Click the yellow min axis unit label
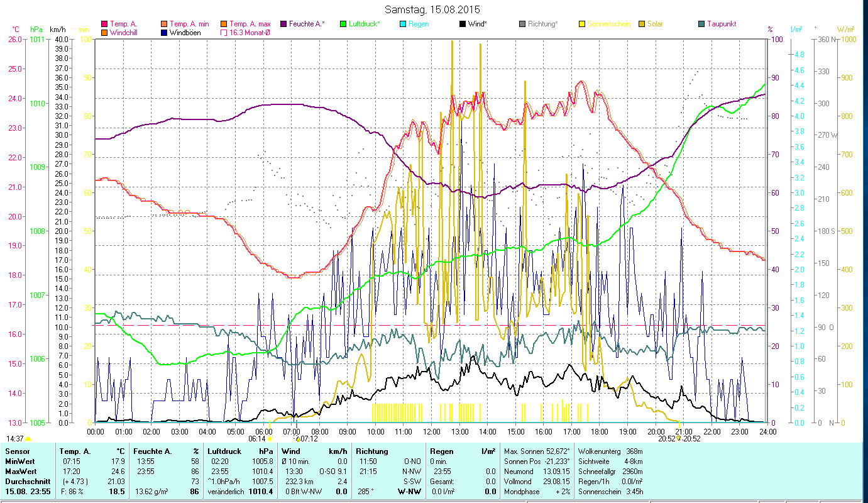The width and height of the screenshot is (868, 503). point(83,30)
